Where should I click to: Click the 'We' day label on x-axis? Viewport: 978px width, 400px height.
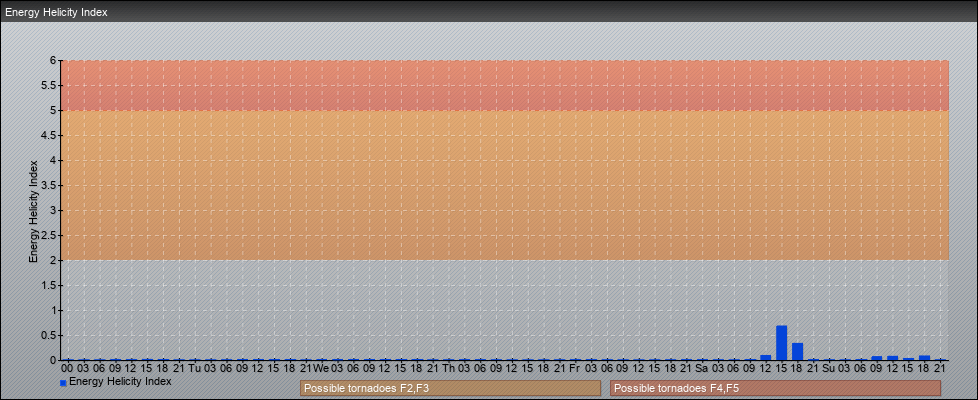[321, 368]
